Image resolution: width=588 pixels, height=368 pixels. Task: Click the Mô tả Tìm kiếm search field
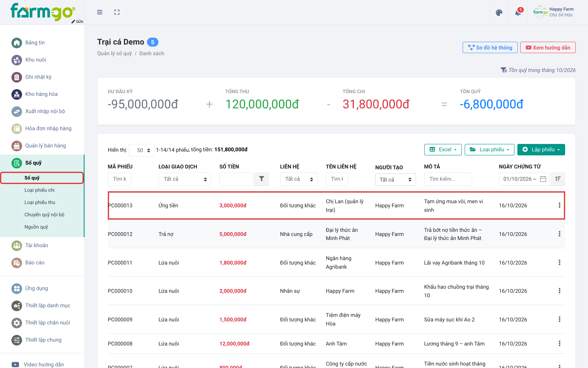point(448,179)
